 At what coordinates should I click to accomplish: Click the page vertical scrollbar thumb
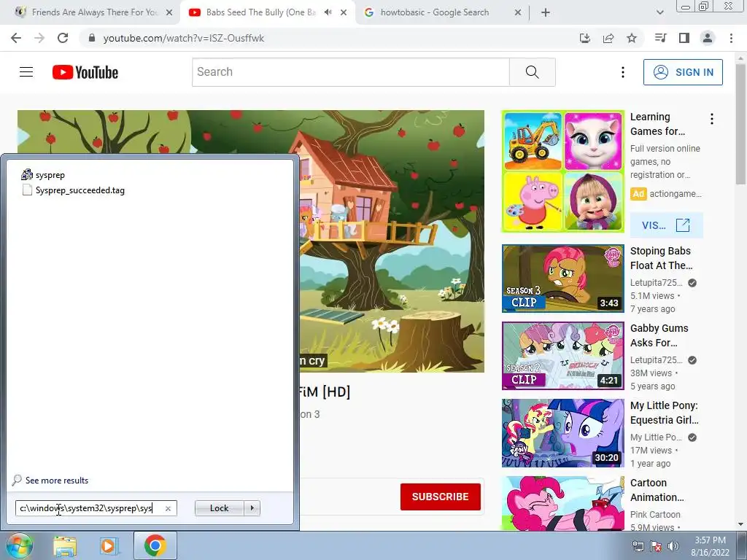pos(740,124)
